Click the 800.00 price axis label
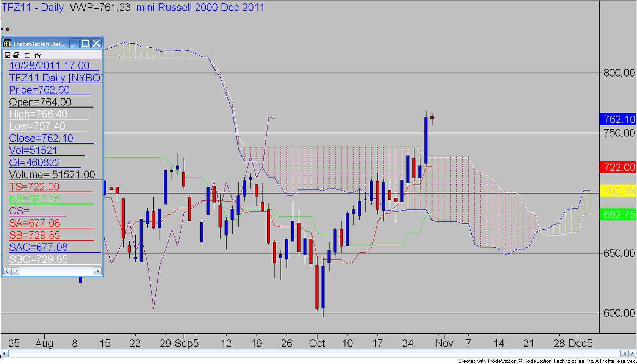 tap(619, 73)
